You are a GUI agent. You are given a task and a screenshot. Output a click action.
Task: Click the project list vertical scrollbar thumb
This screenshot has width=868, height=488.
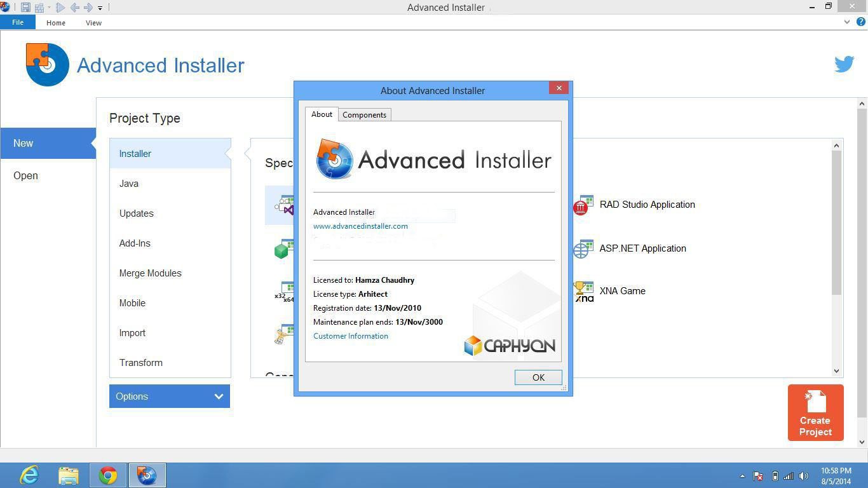(x=836, y=222)
